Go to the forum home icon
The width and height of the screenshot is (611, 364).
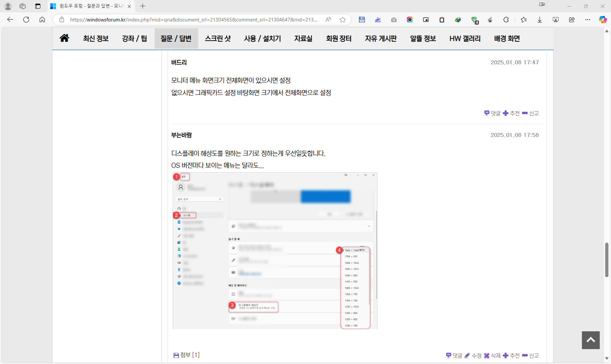point(64,38)
